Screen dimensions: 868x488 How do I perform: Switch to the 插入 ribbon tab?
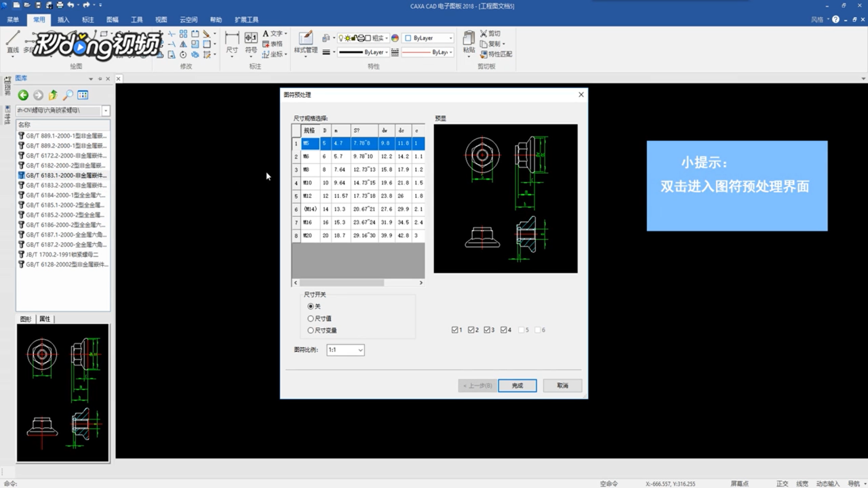pos(63,20)
